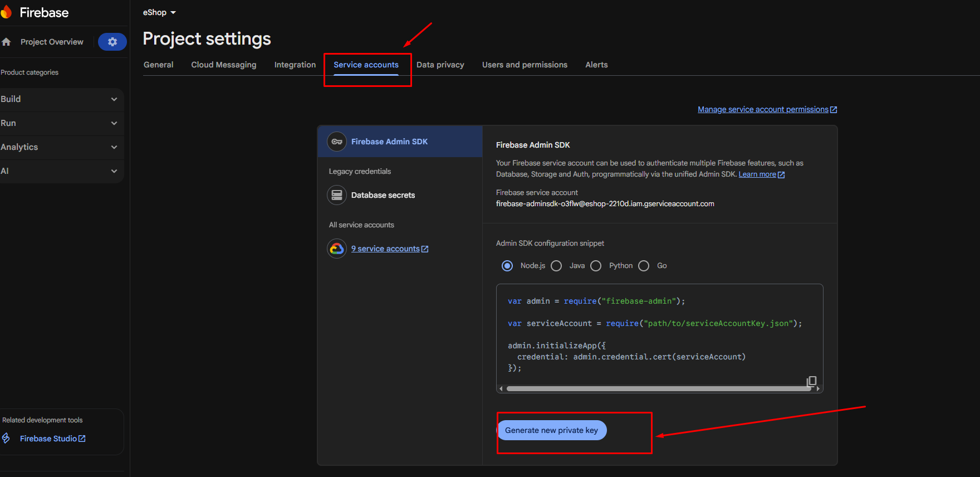980x477 pixels.
Task: Click the code snippet horizontal scrollbar
Action: tap(659, 388)
